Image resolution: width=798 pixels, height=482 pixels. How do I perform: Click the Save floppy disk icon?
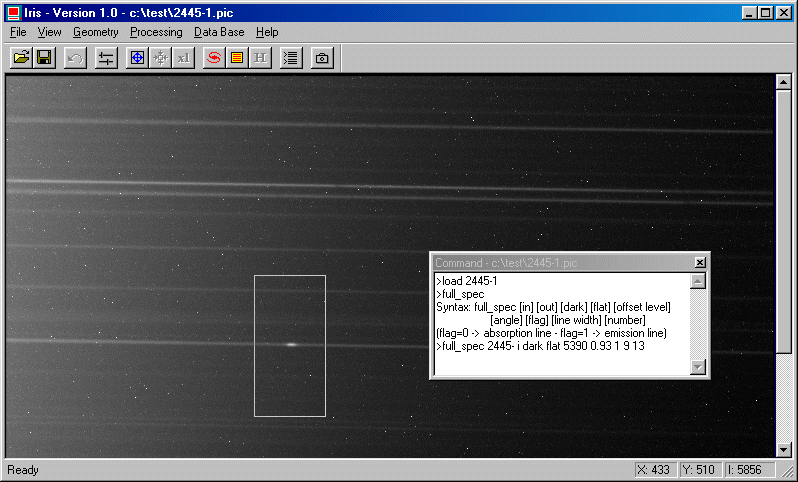tap(44, 58)
